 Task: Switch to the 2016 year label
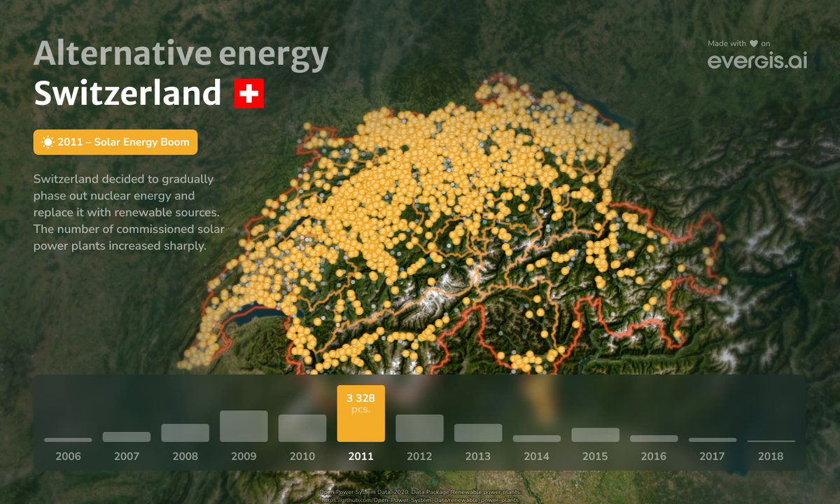point(652,456)
